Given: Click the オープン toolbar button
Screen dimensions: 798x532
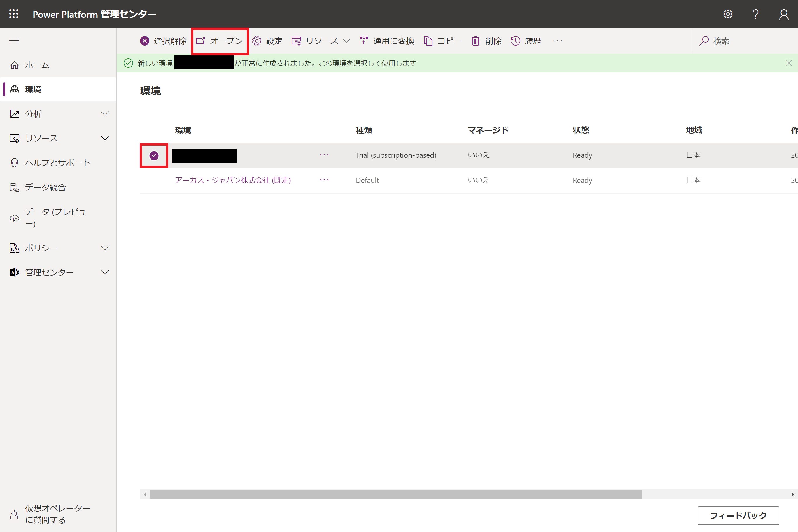Looking at the screenshot, I should tap(220, 41).
